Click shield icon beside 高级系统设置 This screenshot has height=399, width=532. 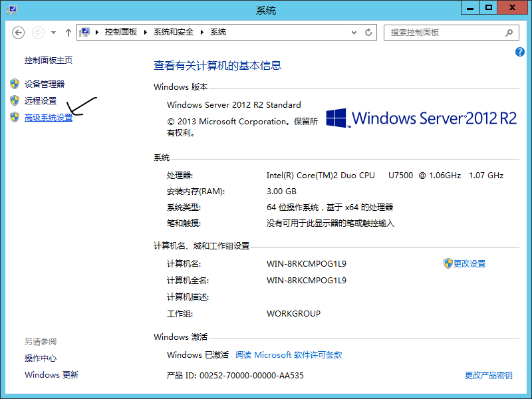pyautogui.click(x=15, y=118)
